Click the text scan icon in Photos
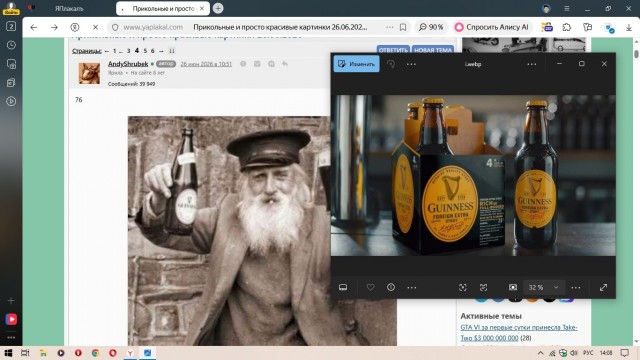Screen dimensions: 640x360 (x=483, y=287)
